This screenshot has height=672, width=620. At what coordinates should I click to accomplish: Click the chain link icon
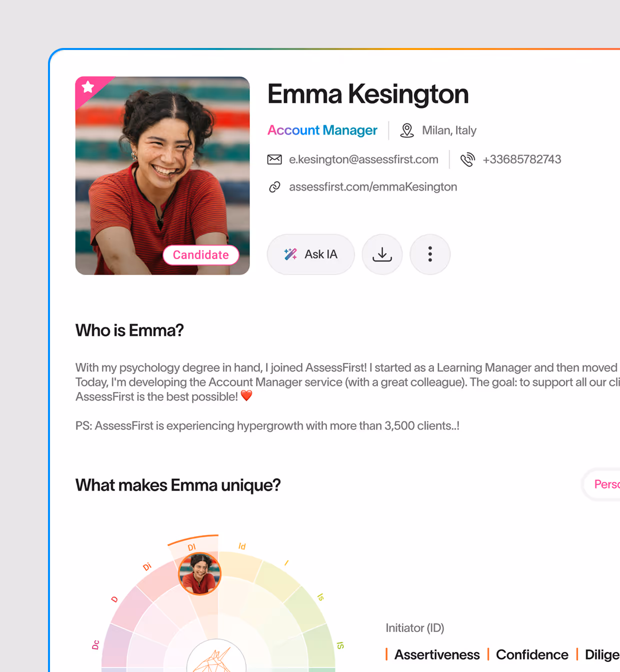pyautogui.click(x=274, y=187)
